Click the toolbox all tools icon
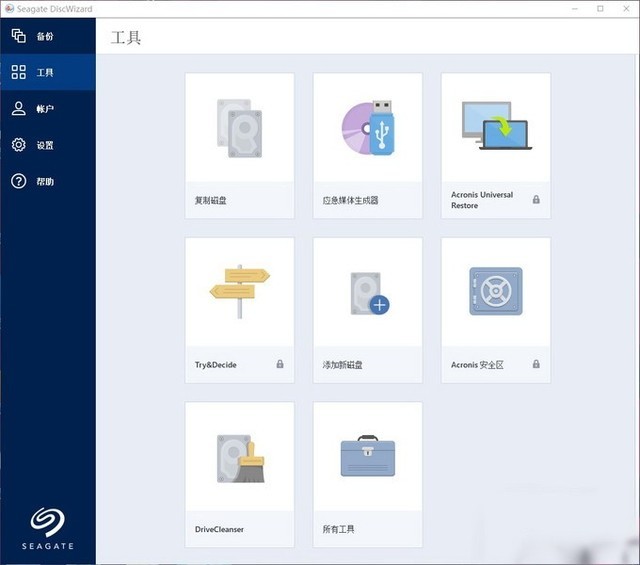Image resolution: width=640 pixels, height=565 pixels. 368,456
